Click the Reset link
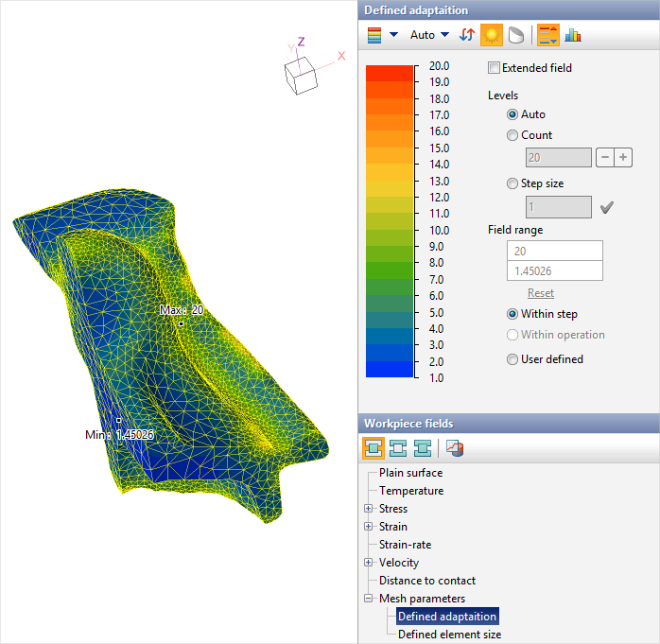 pyautogui.click(x=540, y=293)
